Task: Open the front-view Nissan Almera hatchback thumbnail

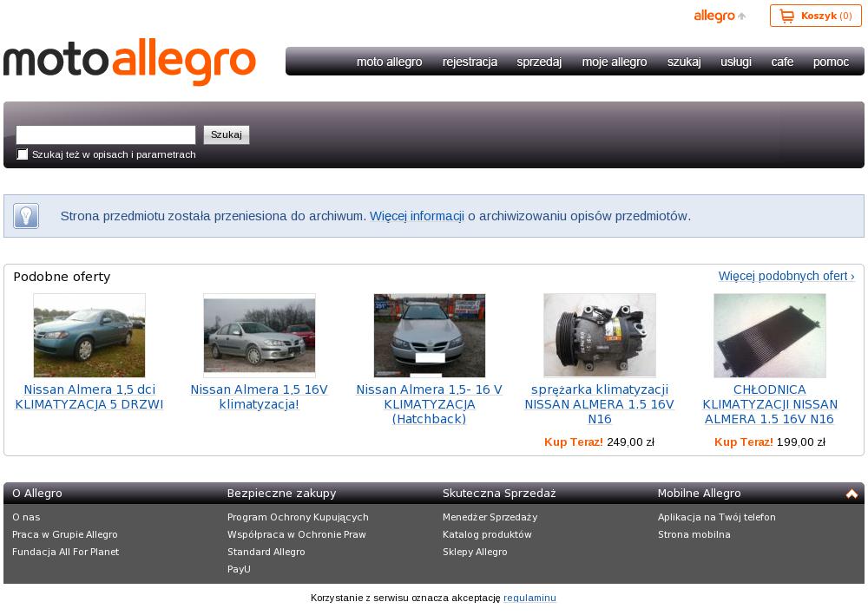Action: point(429,336)
